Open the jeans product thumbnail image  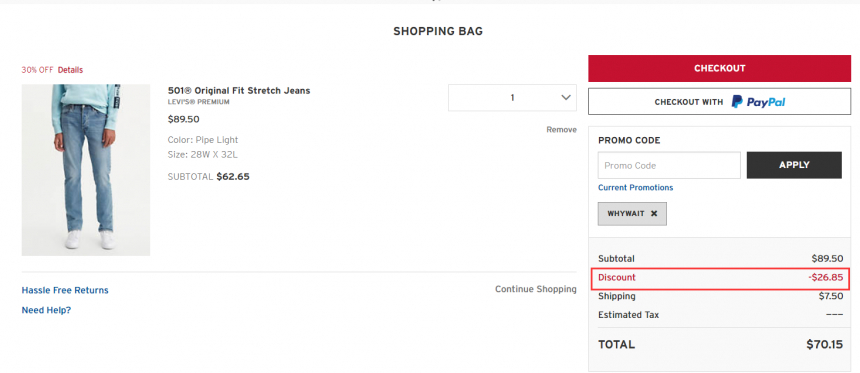[x=86, y=170]
